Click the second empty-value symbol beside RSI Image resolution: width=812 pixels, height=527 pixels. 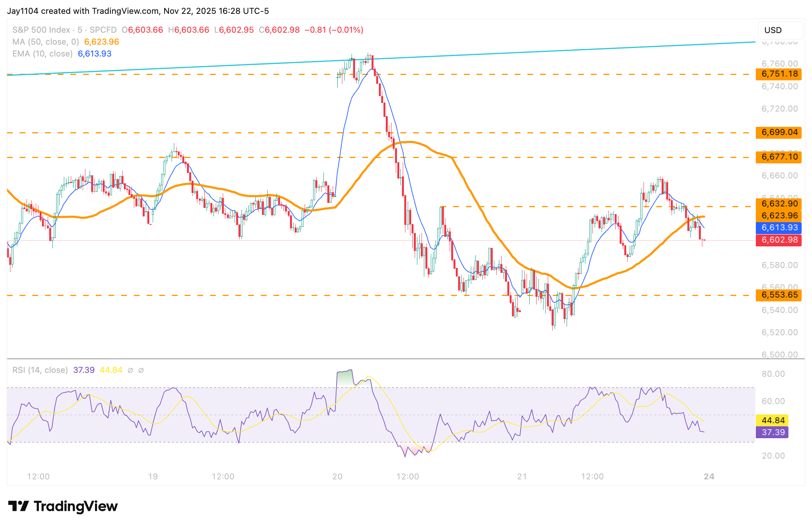tap(141, 370)
